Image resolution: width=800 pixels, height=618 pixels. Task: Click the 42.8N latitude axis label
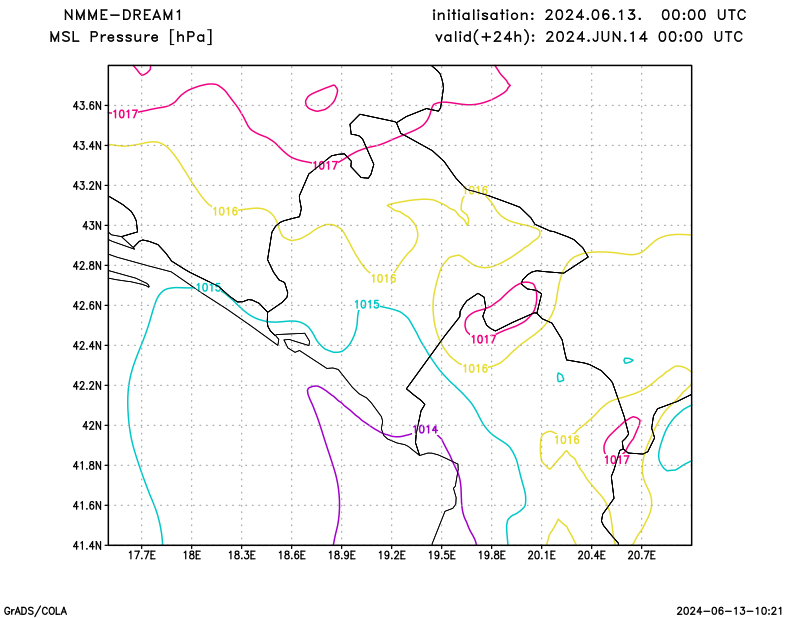(x=87, y=265)
